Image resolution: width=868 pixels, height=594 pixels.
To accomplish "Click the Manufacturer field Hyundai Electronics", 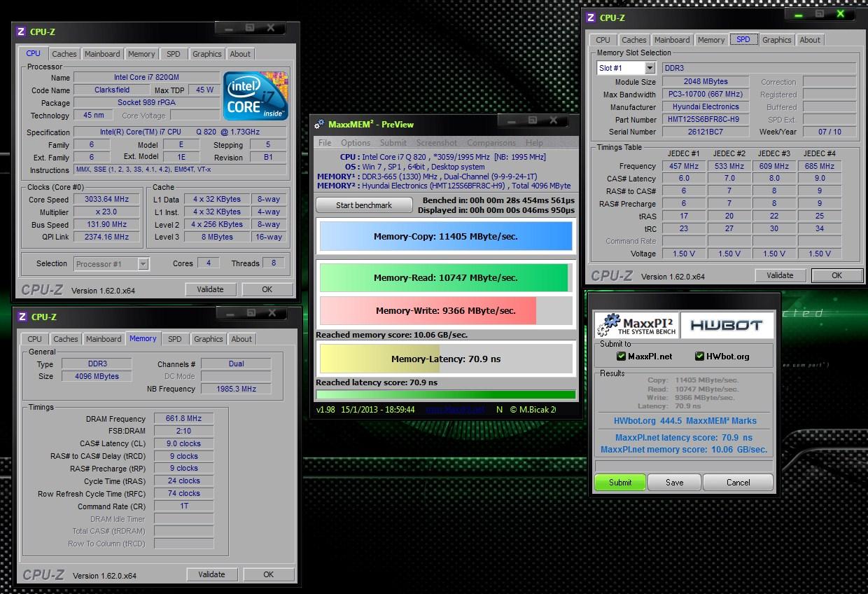I will pos(706,106).
